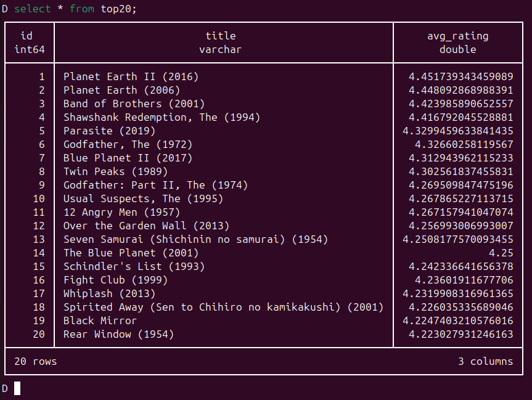Click the 'double' type label
Viewport: 532px width, 400px height.
[457, 49]
